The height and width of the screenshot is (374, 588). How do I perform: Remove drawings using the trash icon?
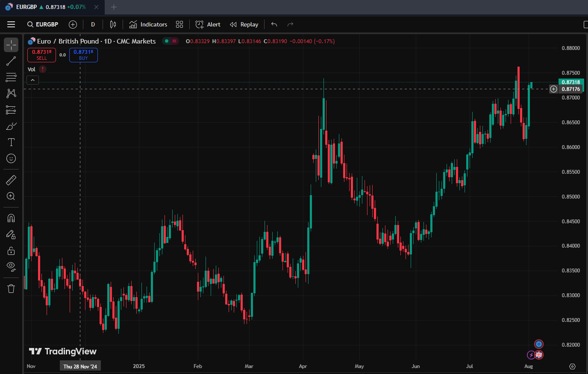[11, 288]
